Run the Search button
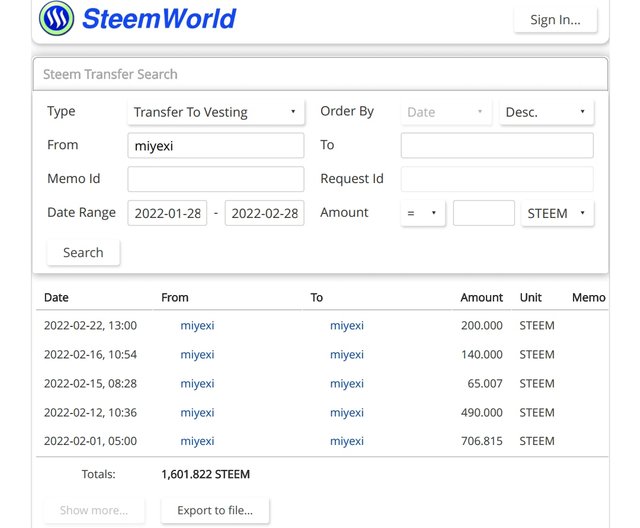Image resolution: width=640 pixels, height=528 pixels. pos(83,253)
